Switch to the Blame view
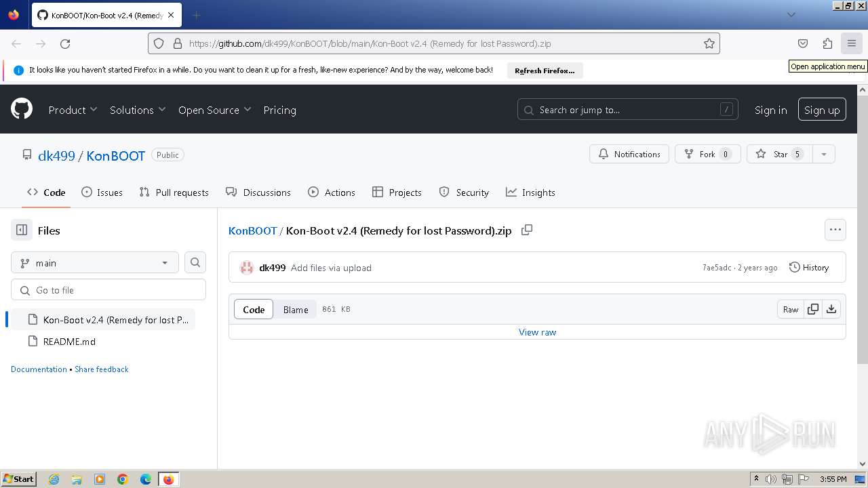The image size is (868, 488). [x=296, y=309]
